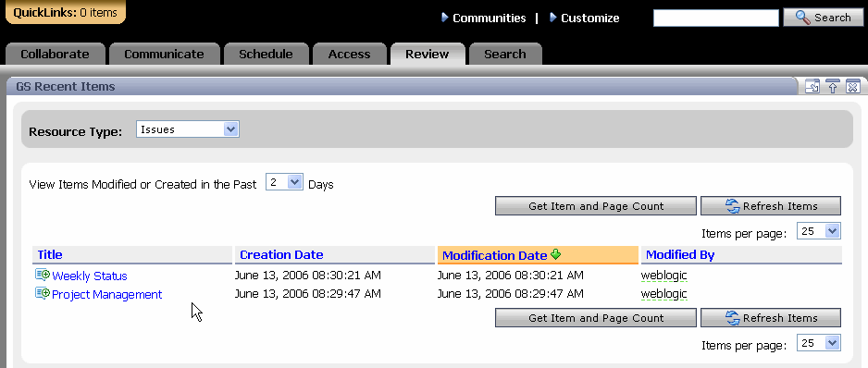Open the upper Items per page dropdown
The image size is (868, 368).
tap(818, 231)
